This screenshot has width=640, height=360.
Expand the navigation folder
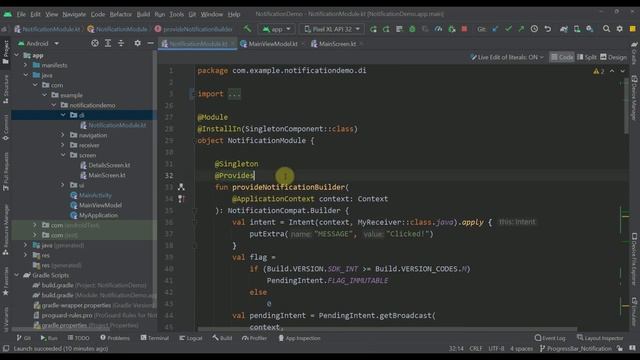[63, 135]
